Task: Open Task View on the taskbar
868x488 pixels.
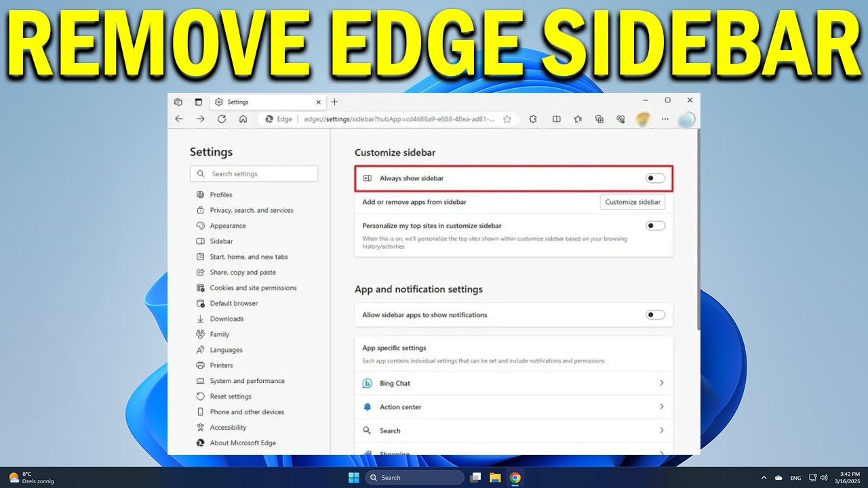Action: click(x=476, y=478)
